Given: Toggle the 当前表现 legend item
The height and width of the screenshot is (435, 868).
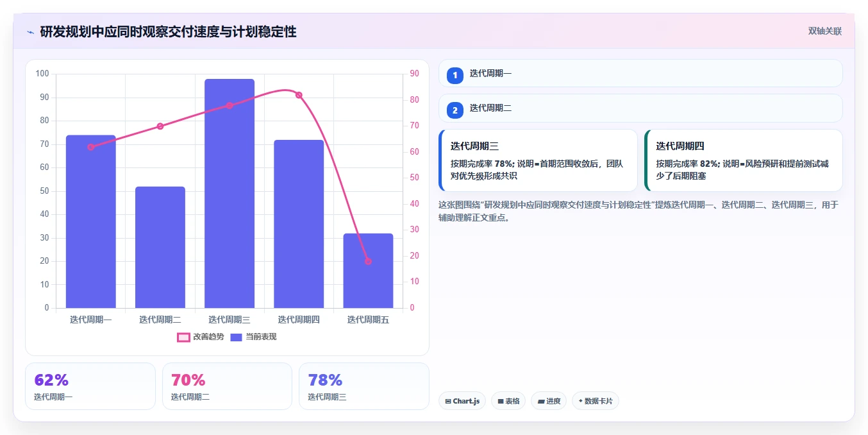Looking at the screenshot, I should click(253, 337).
